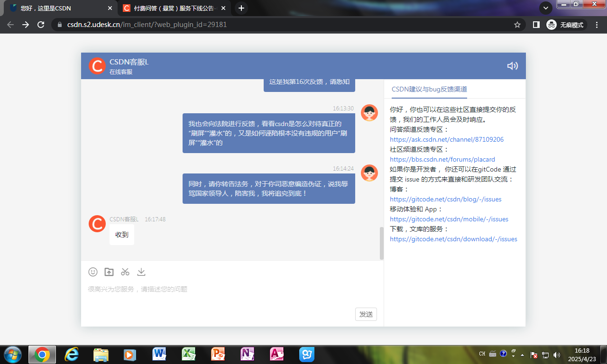607x364 pixels.
Task: Open media player from taskbar
Action: (x=129, y=355)
